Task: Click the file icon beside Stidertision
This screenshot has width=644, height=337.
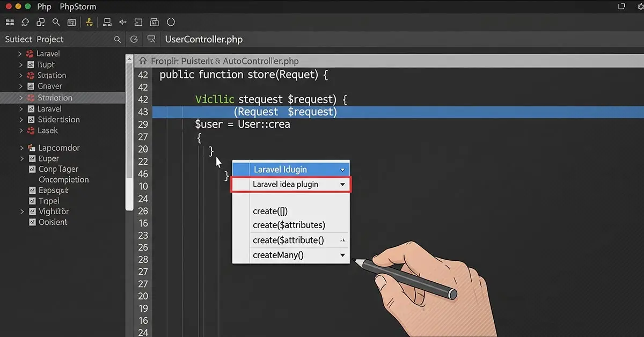Action: click(x=30, y=120)
